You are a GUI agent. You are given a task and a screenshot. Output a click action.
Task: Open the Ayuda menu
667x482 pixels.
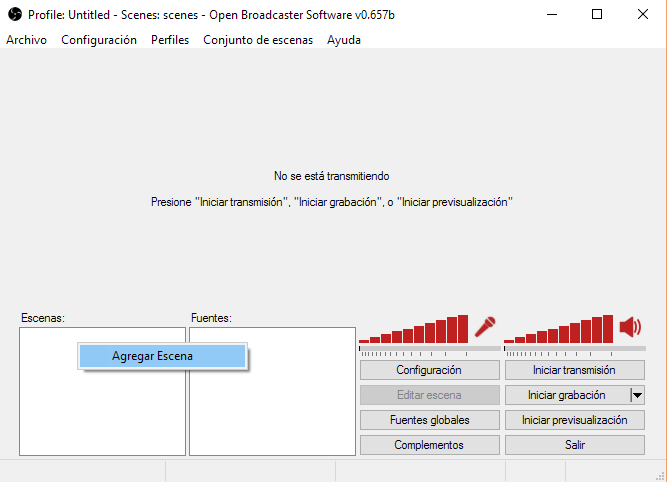coord(344,40)
